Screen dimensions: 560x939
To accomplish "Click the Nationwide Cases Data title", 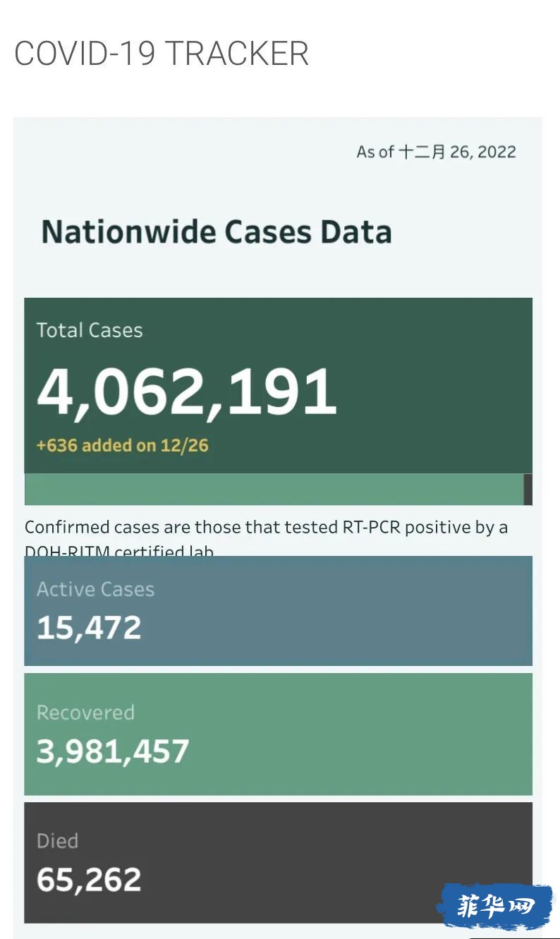I will 217,232.
